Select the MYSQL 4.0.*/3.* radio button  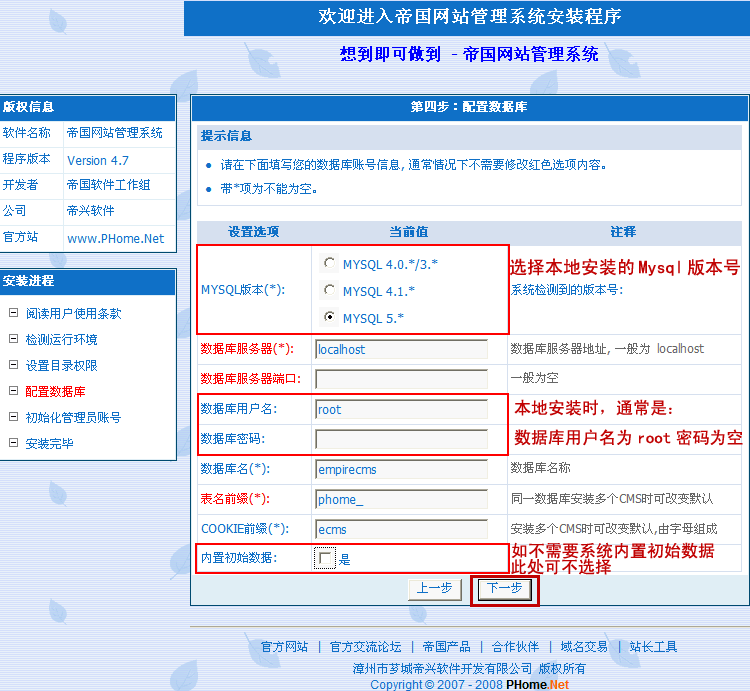(329, 264)
